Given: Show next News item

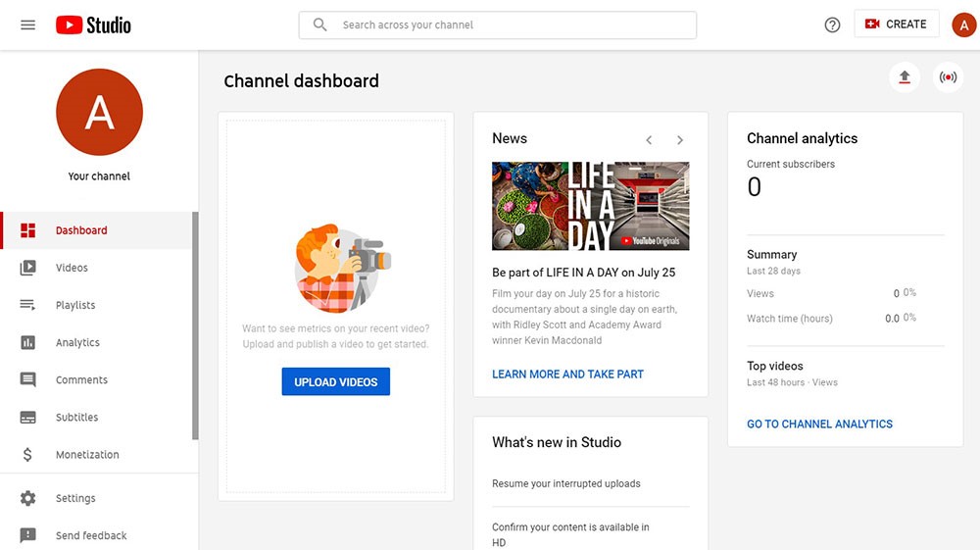Looking at the screenshot, I should pos(680,140).
